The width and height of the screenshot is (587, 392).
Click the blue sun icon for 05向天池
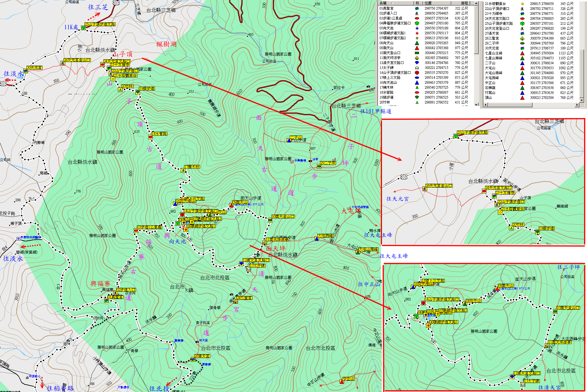click(x=417, y=28)
